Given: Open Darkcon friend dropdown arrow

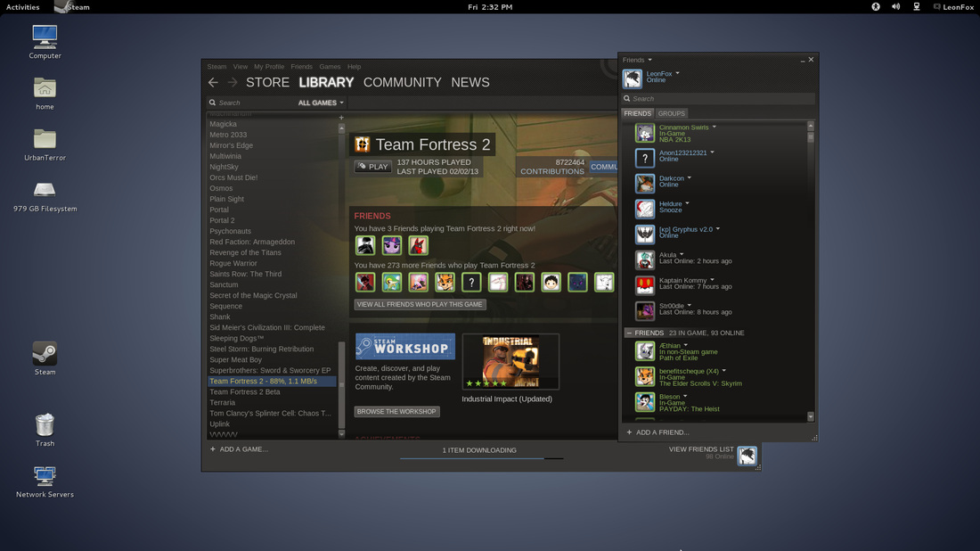Looking at the screenshot, I should click(x=690, y=178).
